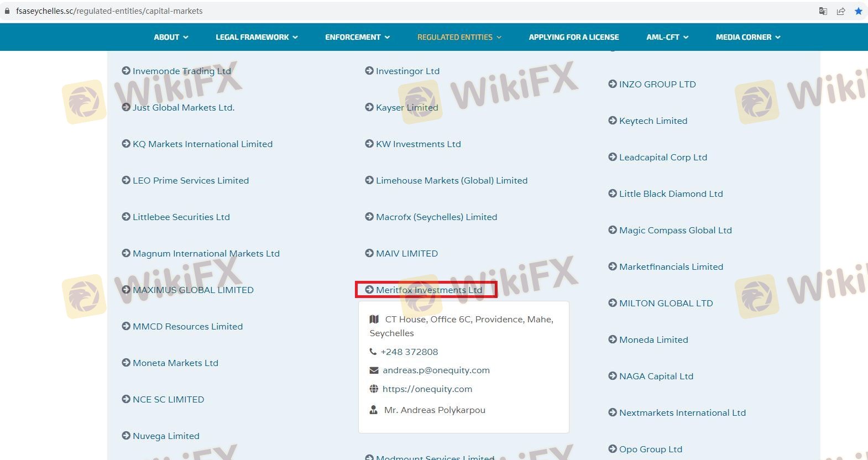This screenshot has height=460, width=868.
Task: Expand Moneta Markets Ltd entry
Action: (175, 363)
